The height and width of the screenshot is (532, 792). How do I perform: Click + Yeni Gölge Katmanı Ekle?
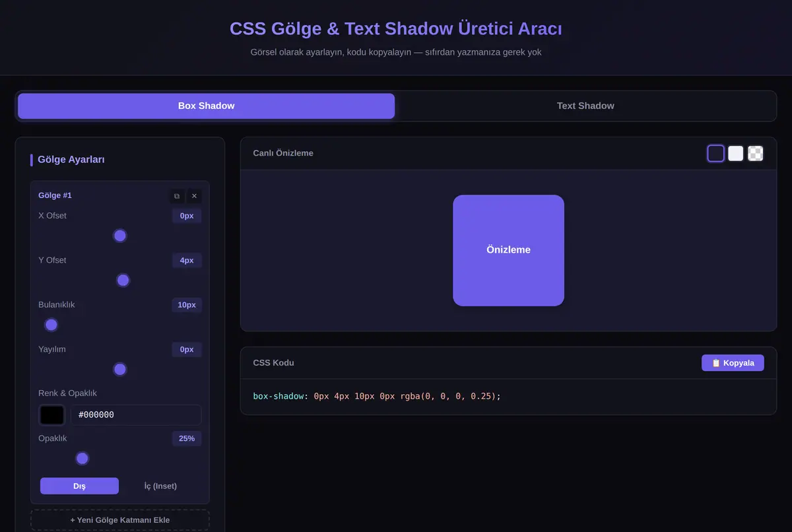click(120, 520)
